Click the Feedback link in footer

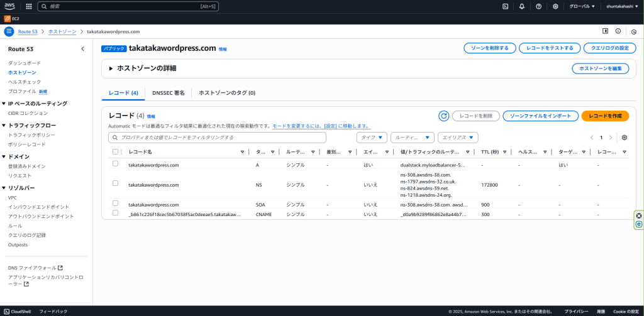tap(53, 312)
